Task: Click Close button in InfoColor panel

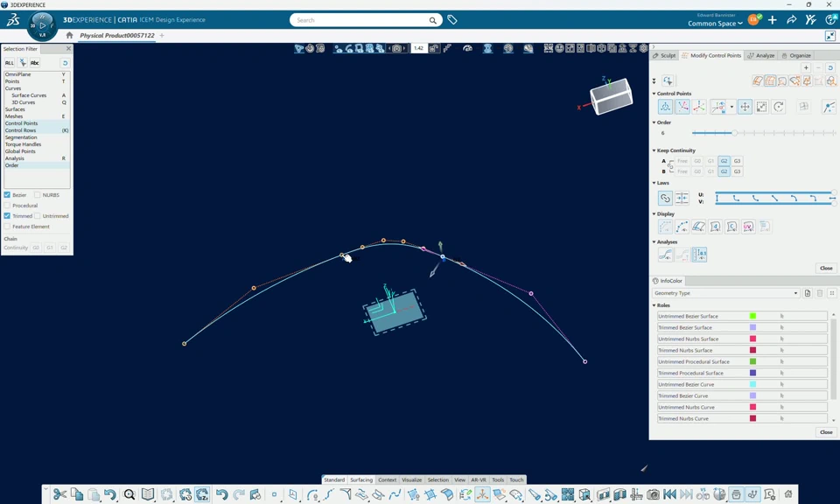Action: pos(826,432)
